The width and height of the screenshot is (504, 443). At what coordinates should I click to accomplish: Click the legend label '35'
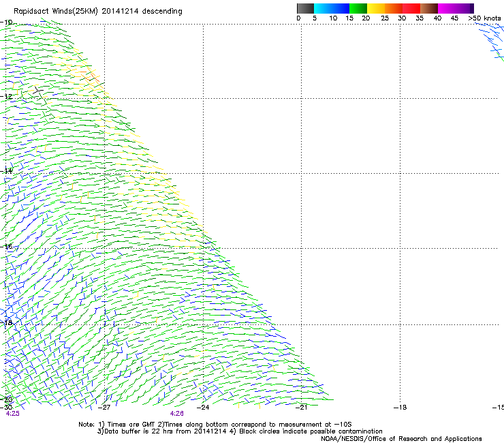coord(420,18)
